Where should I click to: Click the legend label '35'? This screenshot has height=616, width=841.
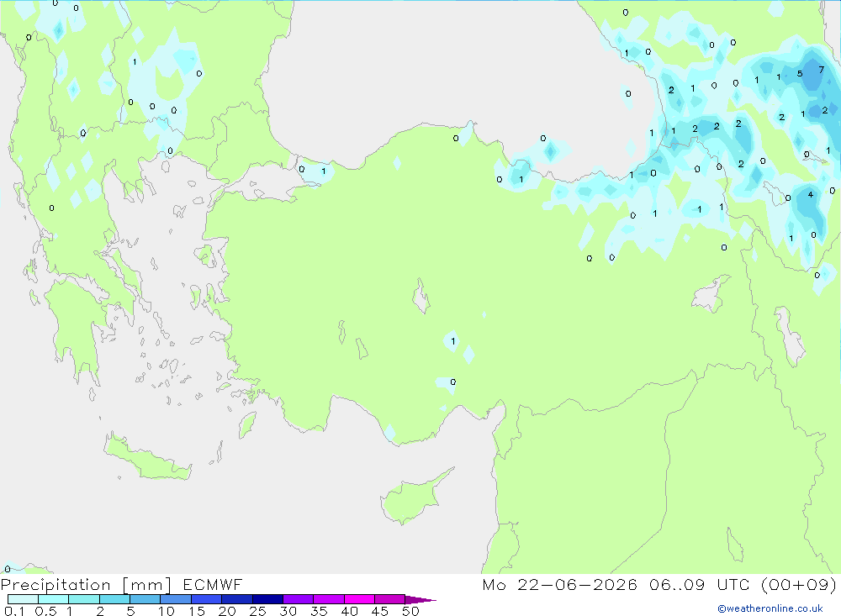319,611
